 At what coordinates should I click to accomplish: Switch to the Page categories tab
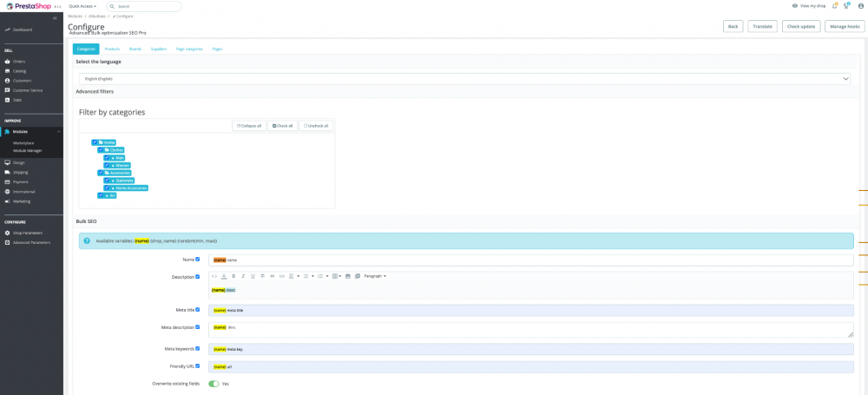pyautogui.click(x=189, y=49)
